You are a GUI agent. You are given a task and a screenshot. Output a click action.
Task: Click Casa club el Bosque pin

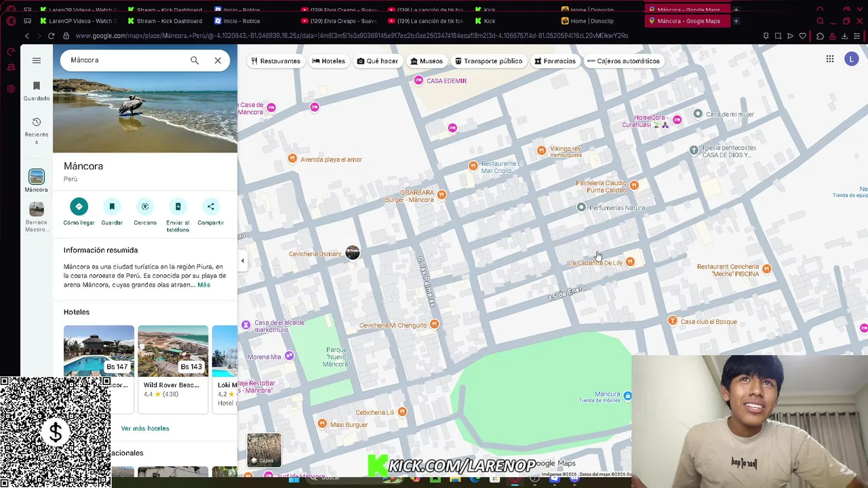(x=673, y=321)
